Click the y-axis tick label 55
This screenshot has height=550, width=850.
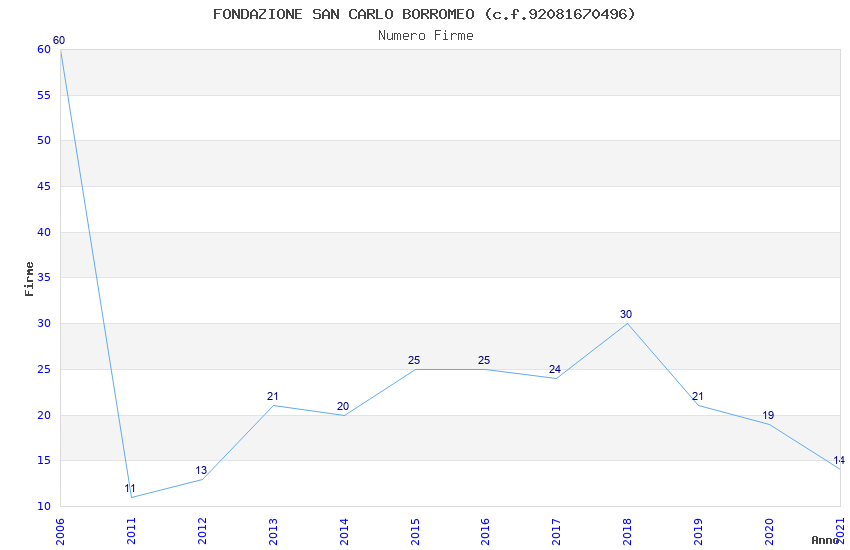coord(44,95)
